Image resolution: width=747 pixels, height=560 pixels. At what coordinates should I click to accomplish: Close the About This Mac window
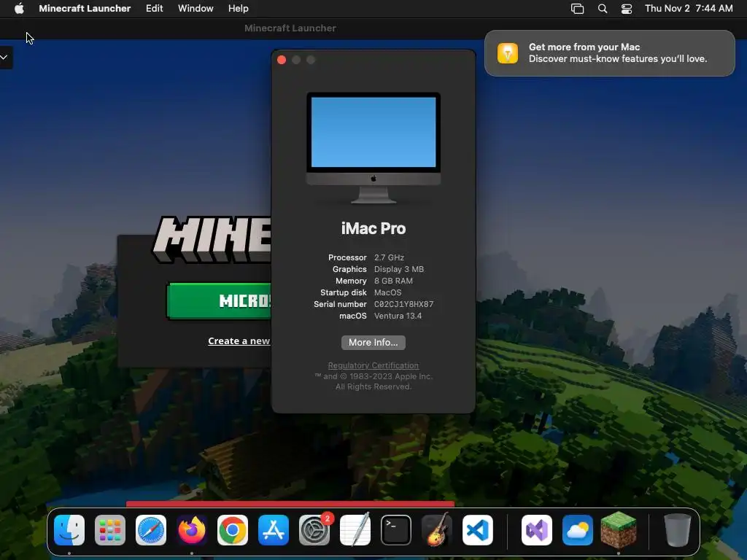pyautogui.click(x=282, y=60)
